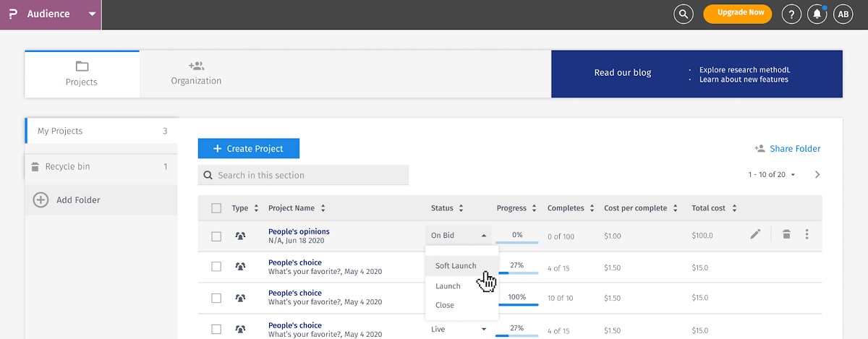Click the Share Folder link
Screen dimensions: 868x339
point(795,149)
